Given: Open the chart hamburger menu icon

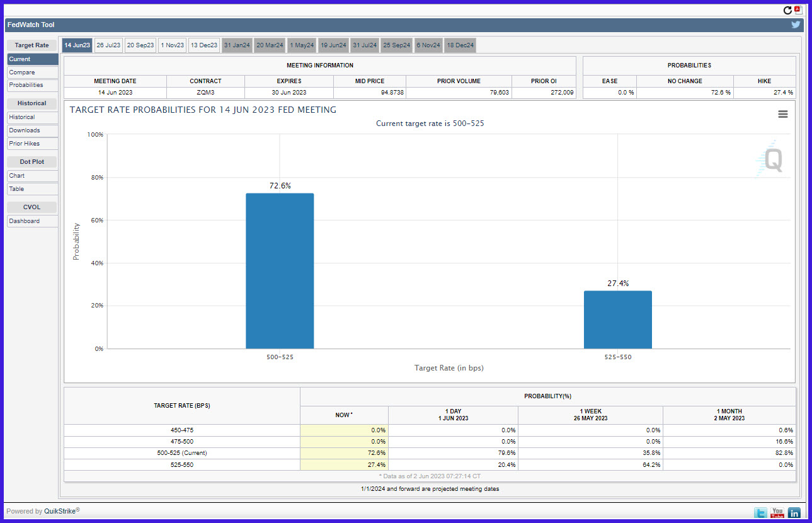Looking at the screenshot, I should [783, 114].
